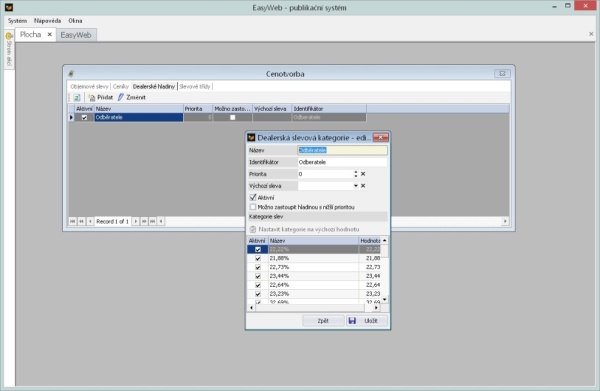Click into the Priorita number field
The width and height of the screenshot is (600, 391).
click(325, 174)
